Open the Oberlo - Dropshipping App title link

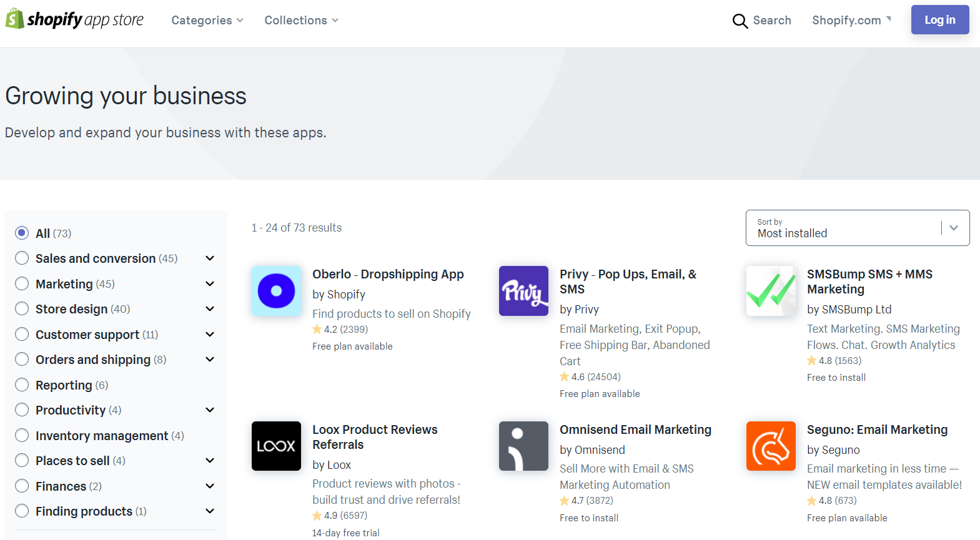pyautogui.click(x=388, y=274)
